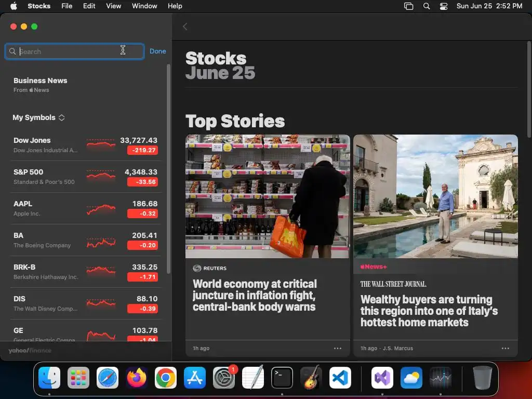Open Stocks app icon in Dock

(441, 378)
